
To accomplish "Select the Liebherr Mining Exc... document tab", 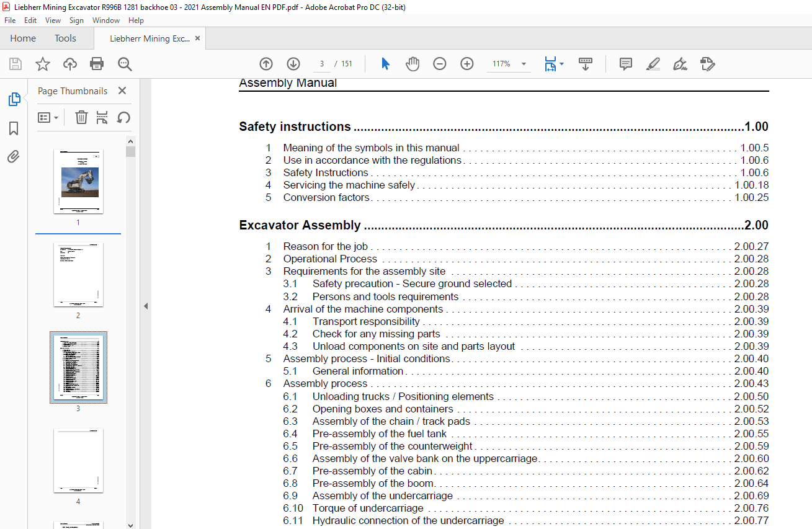I will pyautogui.click(x=150, y=38).
